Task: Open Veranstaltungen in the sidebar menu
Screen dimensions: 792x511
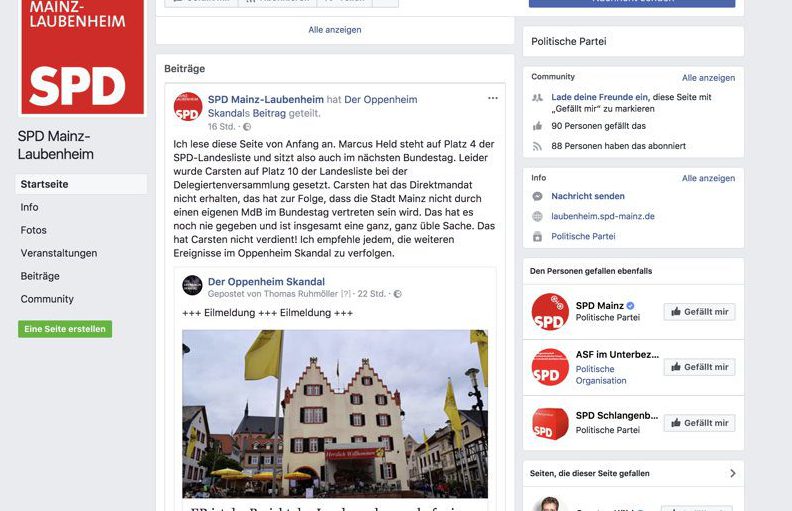Action: pyautogui.click(x=59, y=253)
